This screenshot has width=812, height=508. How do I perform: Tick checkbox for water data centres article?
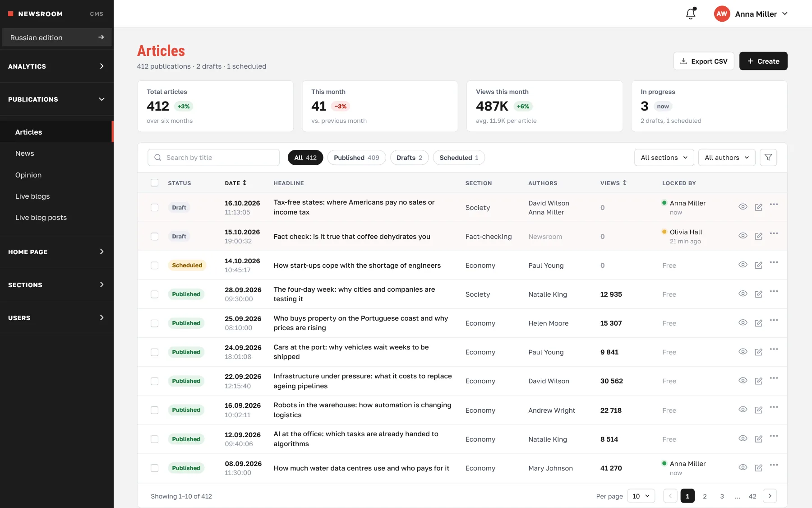click(x=155, y=468)
